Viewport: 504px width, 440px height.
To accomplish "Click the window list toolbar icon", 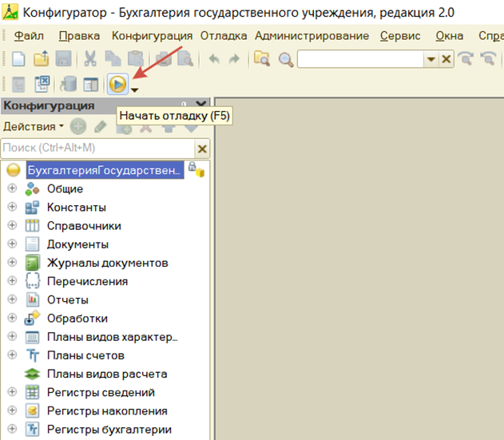I will tap(91, 85).
